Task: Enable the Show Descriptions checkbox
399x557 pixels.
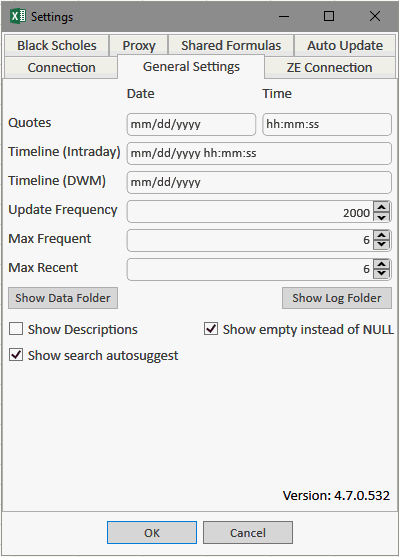Action: pos(16,329)
